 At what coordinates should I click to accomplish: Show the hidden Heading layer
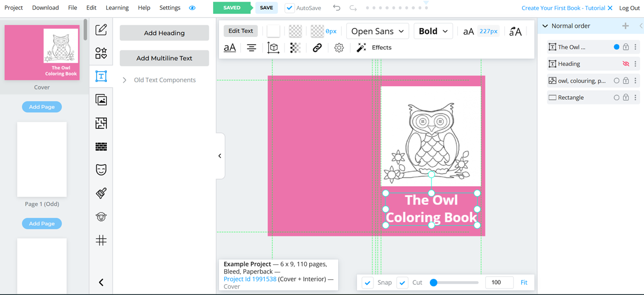pos(625,64)
